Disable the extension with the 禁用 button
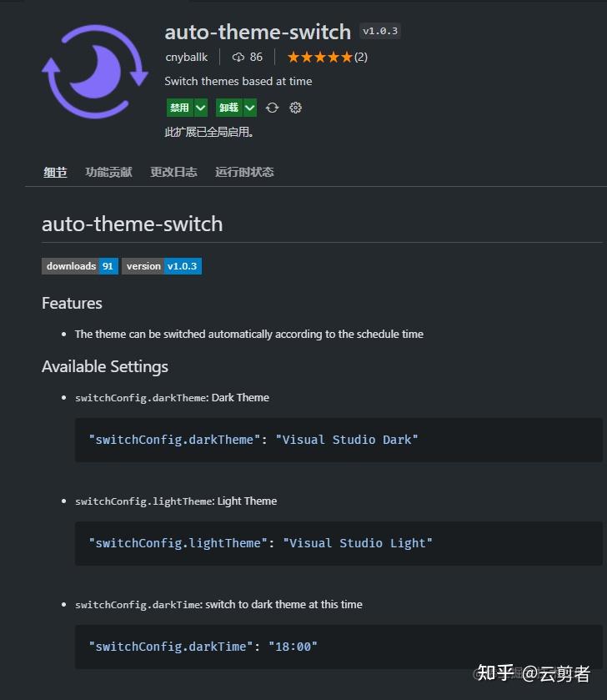 click(x=179, y=107)
